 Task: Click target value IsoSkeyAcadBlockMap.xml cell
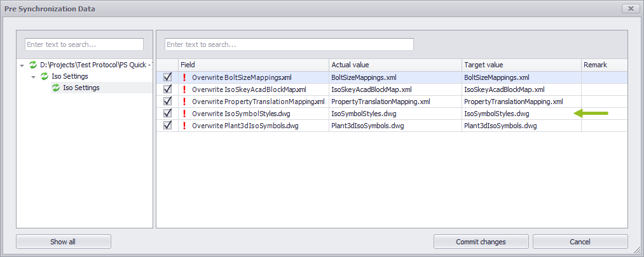521,89
